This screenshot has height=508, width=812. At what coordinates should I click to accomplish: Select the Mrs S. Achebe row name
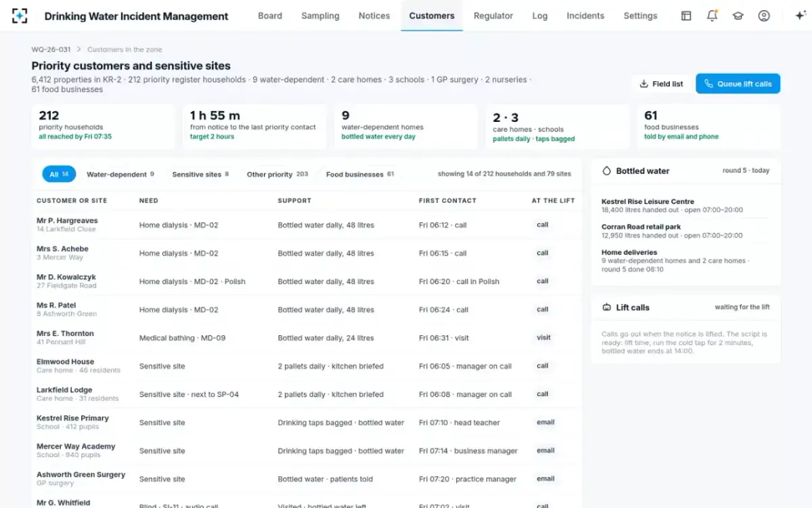click(62, 249)
